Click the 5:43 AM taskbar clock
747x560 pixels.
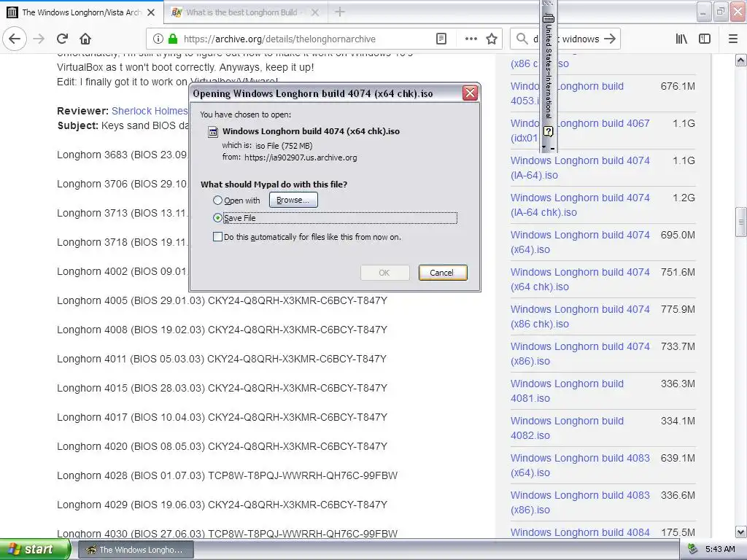tap(720, 550)
